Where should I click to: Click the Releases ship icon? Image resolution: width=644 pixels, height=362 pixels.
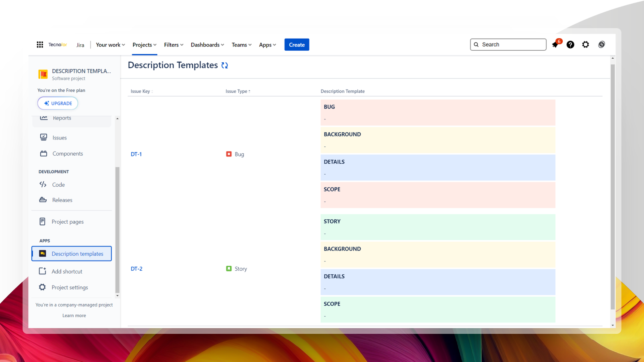tap(43, 200)
